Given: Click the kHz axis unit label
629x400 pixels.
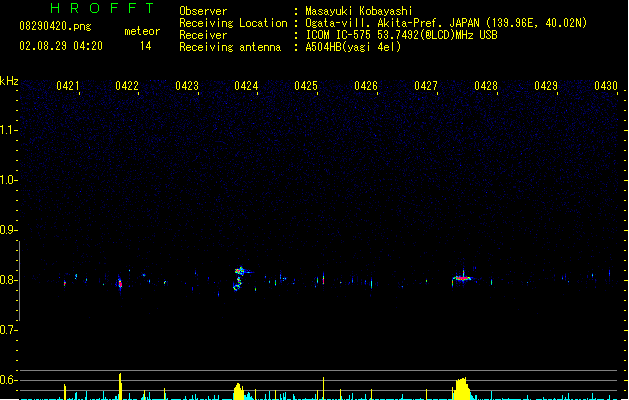Looking at the screenshot, I should coord(9,81).
